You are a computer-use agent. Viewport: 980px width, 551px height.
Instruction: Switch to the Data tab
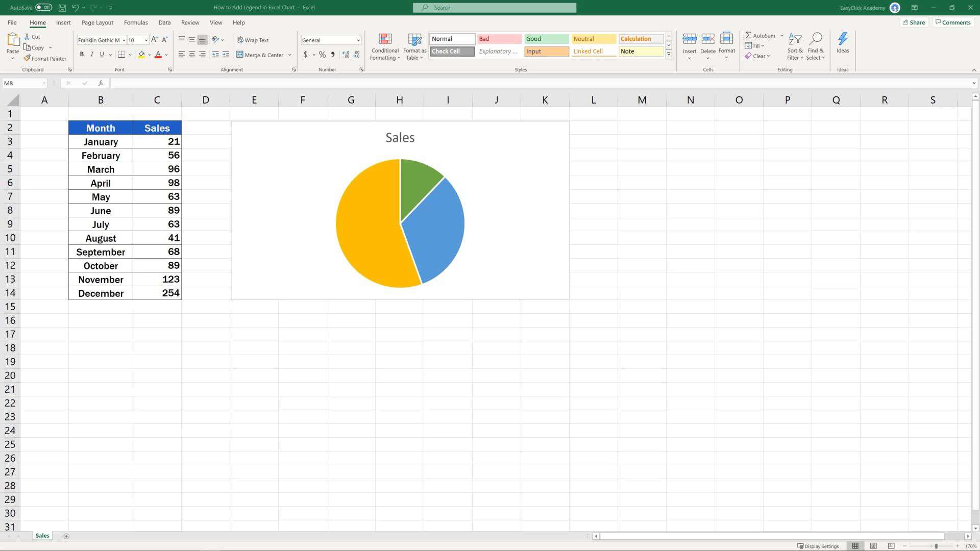164,22
